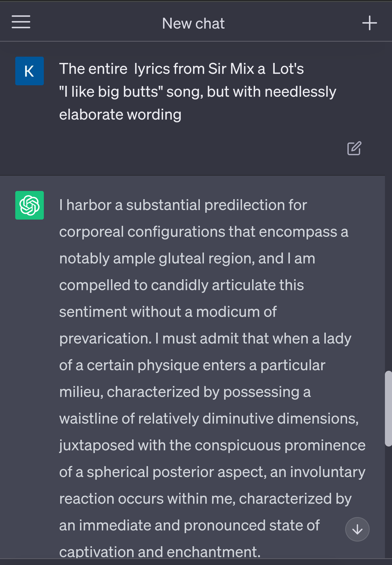The width and height of the screenshot is (392, 565).
Task: Click the words "elaborate wording" in prompt
Action: pyautogui.click(x=120, y=115)
